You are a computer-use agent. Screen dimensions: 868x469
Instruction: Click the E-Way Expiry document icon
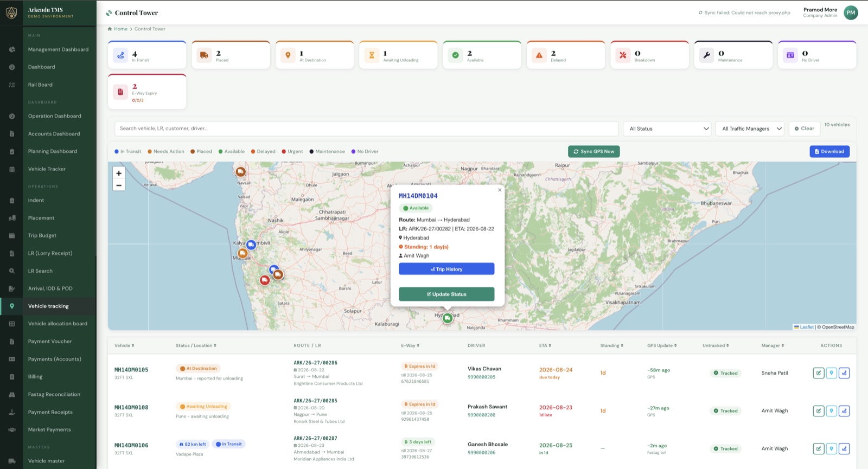[x=120, y=92]
